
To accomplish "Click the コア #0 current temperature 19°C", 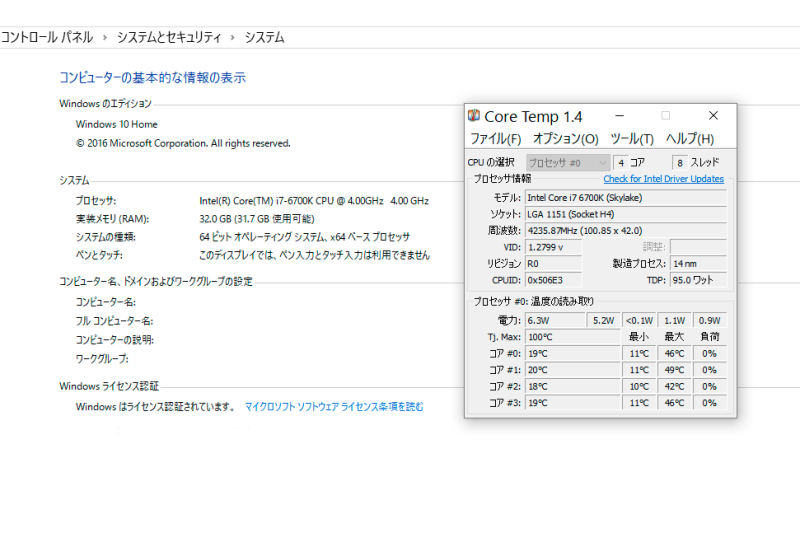I will [573, 353].
